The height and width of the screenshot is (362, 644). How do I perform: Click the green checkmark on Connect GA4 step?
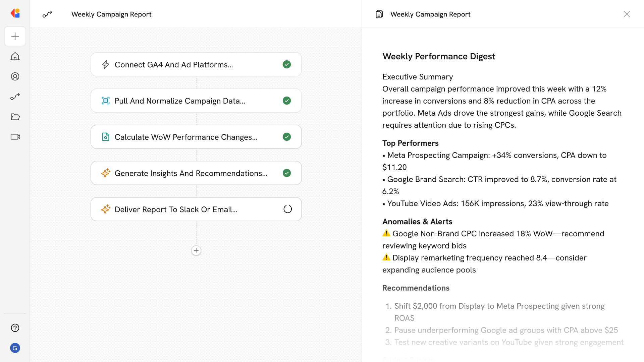click(287, 64)
